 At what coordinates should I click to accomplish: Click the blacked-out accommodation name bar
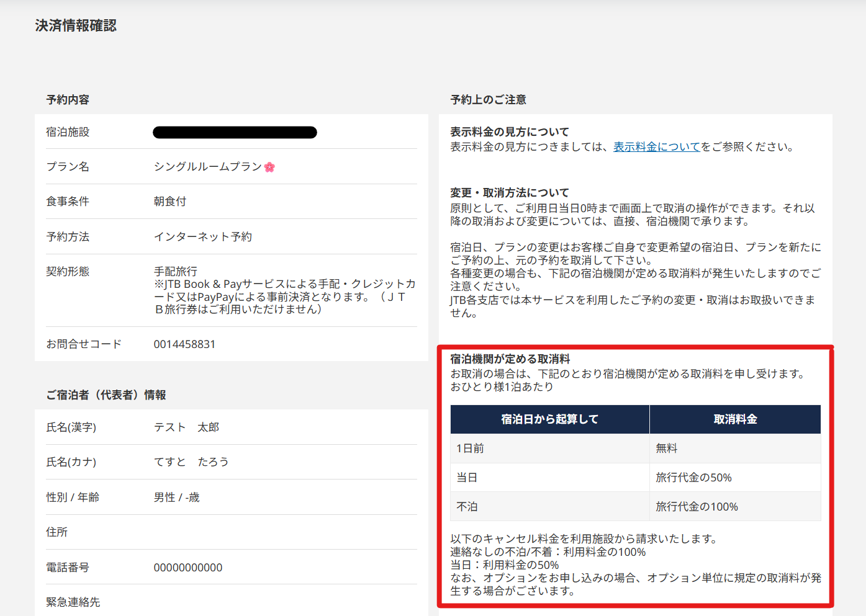pyautogui.click(x=235, y=132)
